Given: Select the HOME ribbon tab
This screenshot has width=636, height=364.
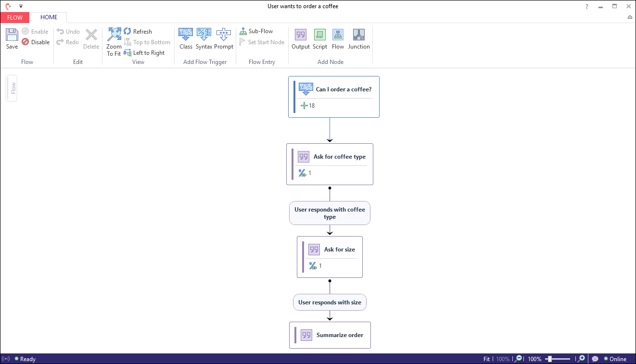Looking at the screenshot, I should click(x=49, y=17).
